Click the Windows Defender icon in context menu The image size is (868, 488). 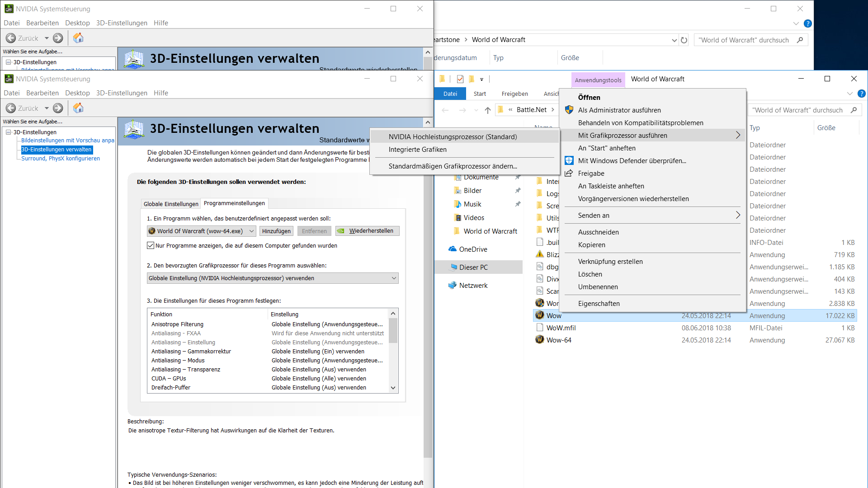(x=569, y=160)
